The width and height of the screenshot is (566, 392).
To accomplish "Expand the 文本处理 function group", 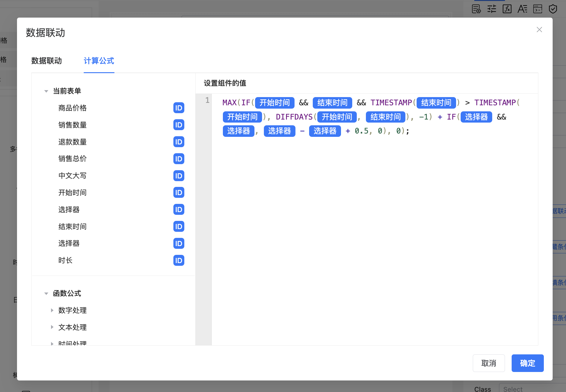I will point(52,327).
